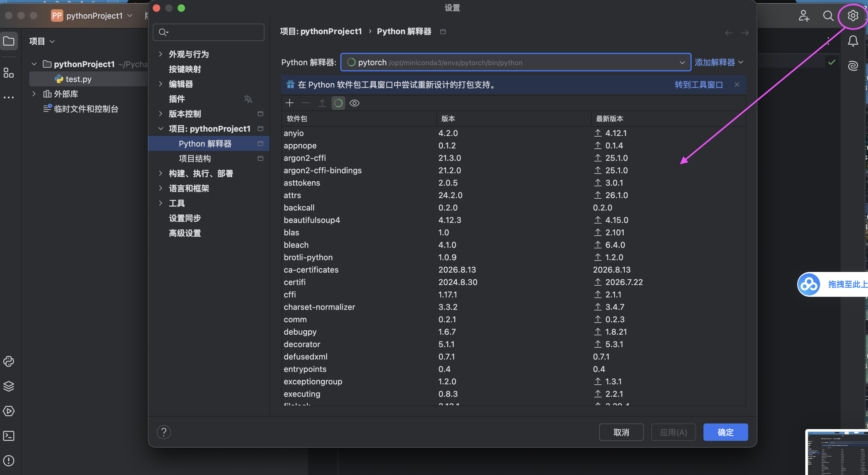
Task: Select the debugpy package row
Action: [513, 332]
